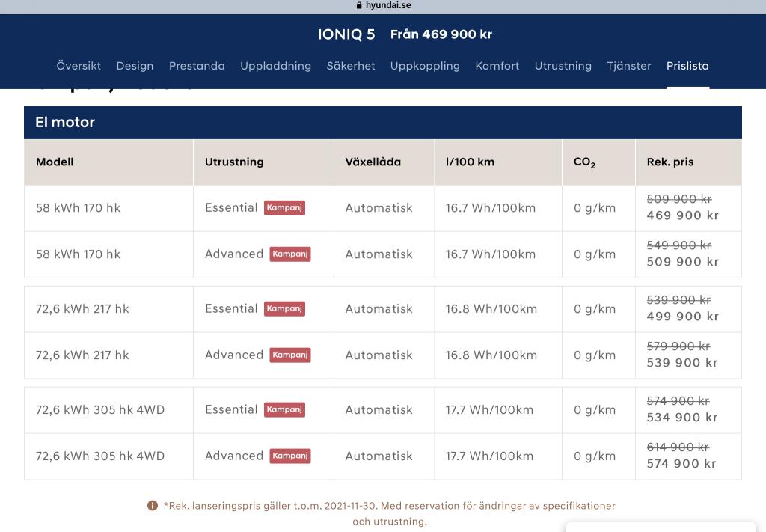The width and height of the screenshot is (766, 532).
Task: Click '0 g/km' in the 579 900 kr row
Action: click(x=595, y=355)
